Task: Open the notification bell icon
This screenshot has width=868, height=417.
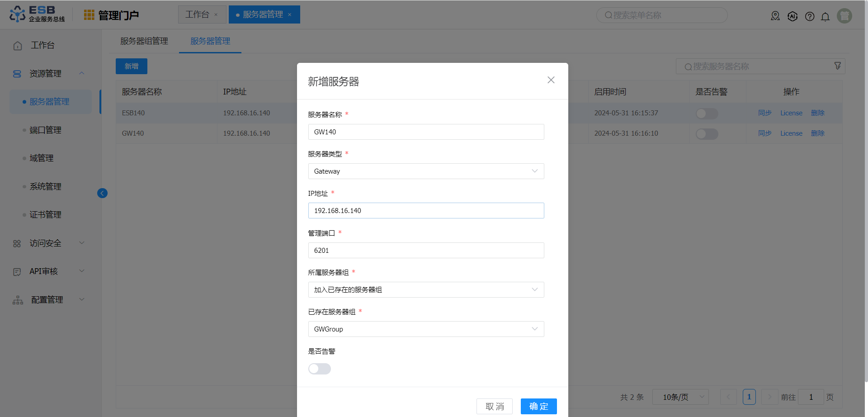Action: 826,17
